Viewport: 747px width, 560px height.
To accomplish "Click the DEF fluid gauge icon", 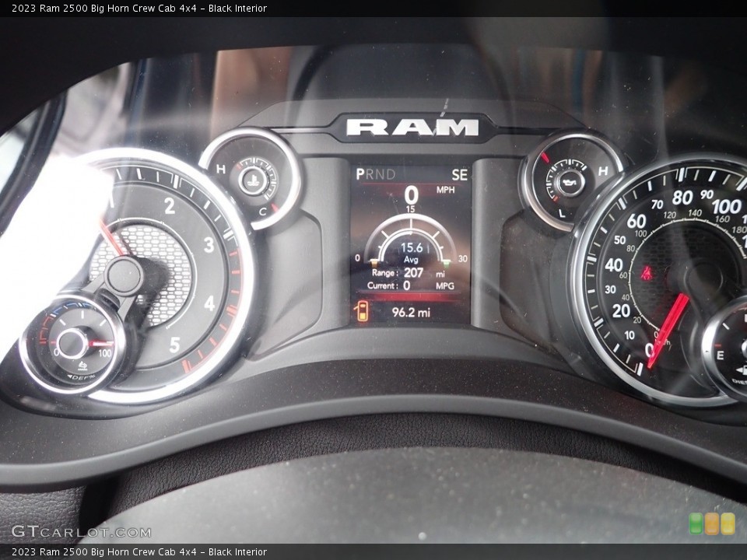I will pos(83,366).
